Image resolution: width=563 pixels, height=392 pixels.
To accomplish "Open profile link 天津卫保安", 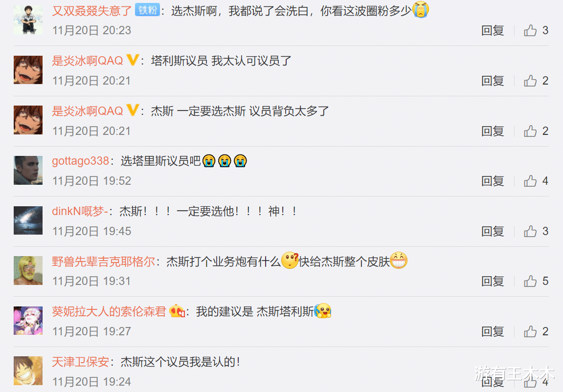I will [x=80, y=362].
